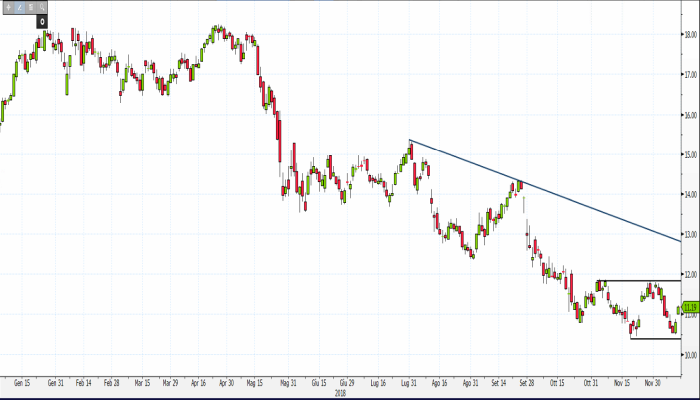The image size is (700, 400).
Task: Click the upper horizontal resistance line near 12.00
Action: [640, 281]
